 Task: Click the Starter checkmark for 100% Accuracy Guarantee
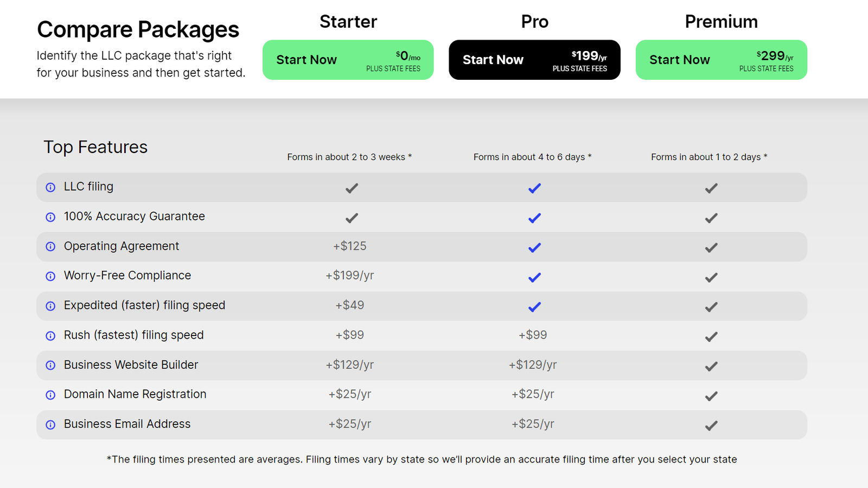pos(352,218)
